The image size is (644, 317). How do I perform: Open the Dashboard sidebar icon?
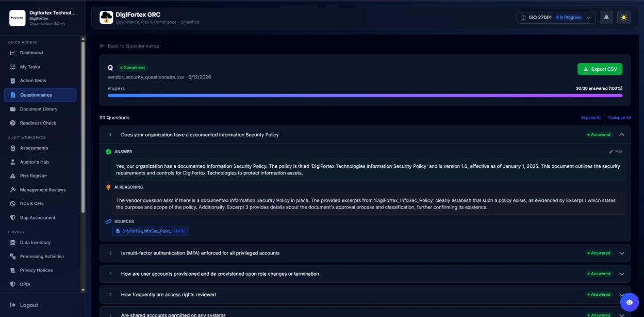(13, 53)
